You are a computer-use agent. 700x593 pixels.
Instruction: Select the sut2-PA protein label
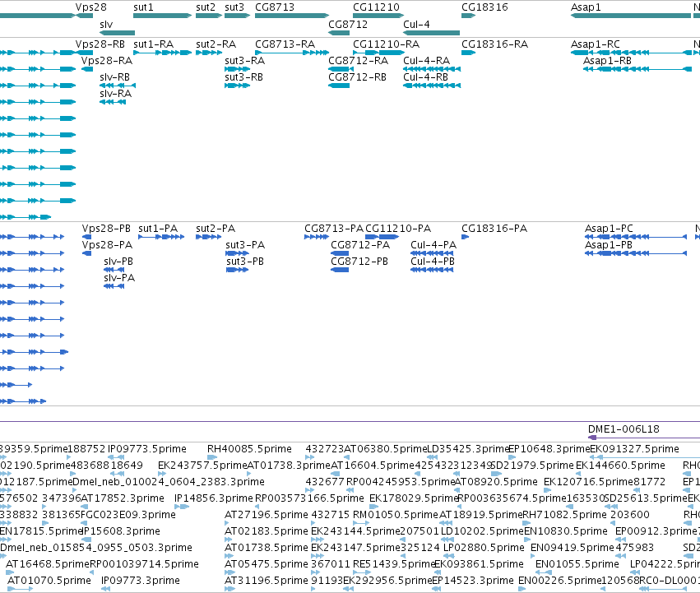coord(216,229)
